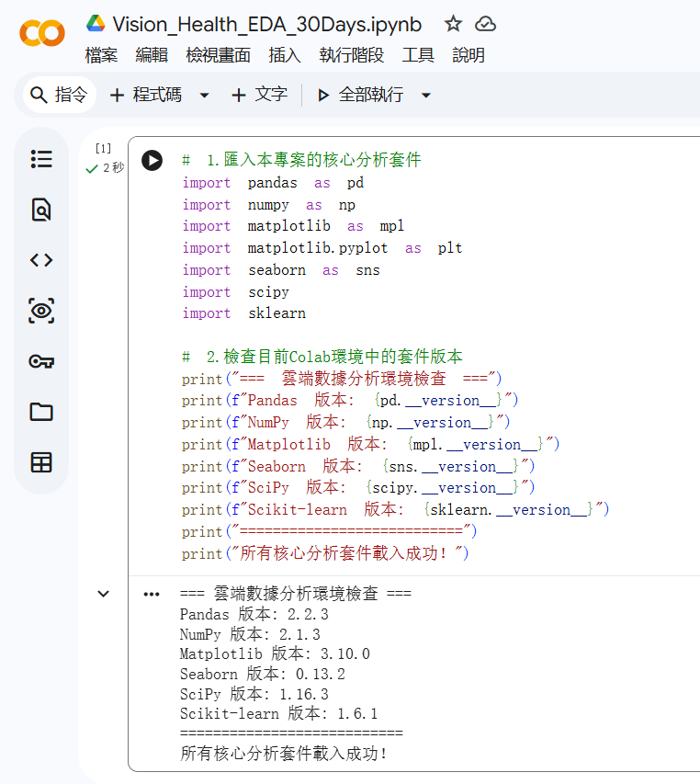Click the Colab logo
Screen dimensions: 700x784
(x=42, y=33)
